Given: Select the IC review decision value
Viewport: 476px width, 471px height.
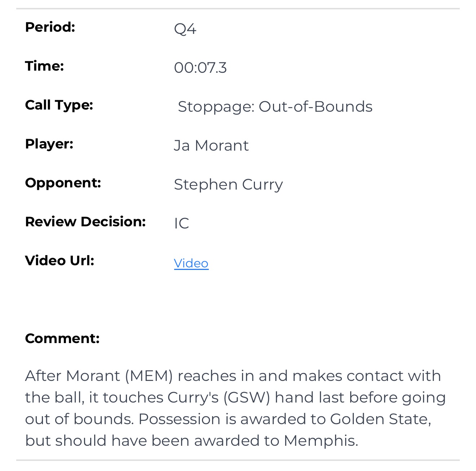Looking at the screenshot, I should pos(181,223).
